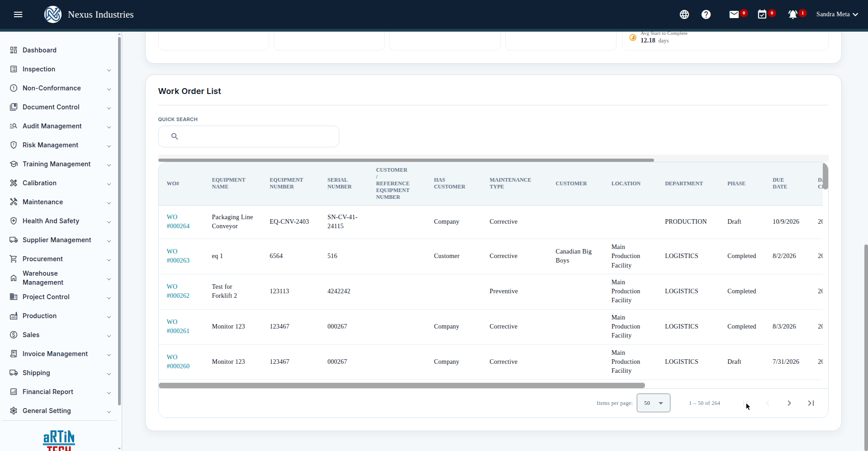868x451 pixels.
Task: Click the quick search magnifier icon
Action: (175, 136)
